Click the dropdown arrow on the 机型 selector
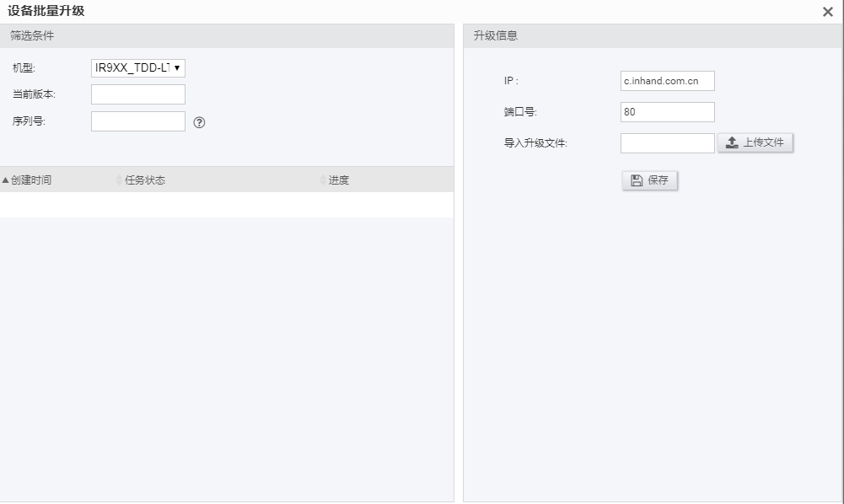844x504 pixels. point(178,67)
